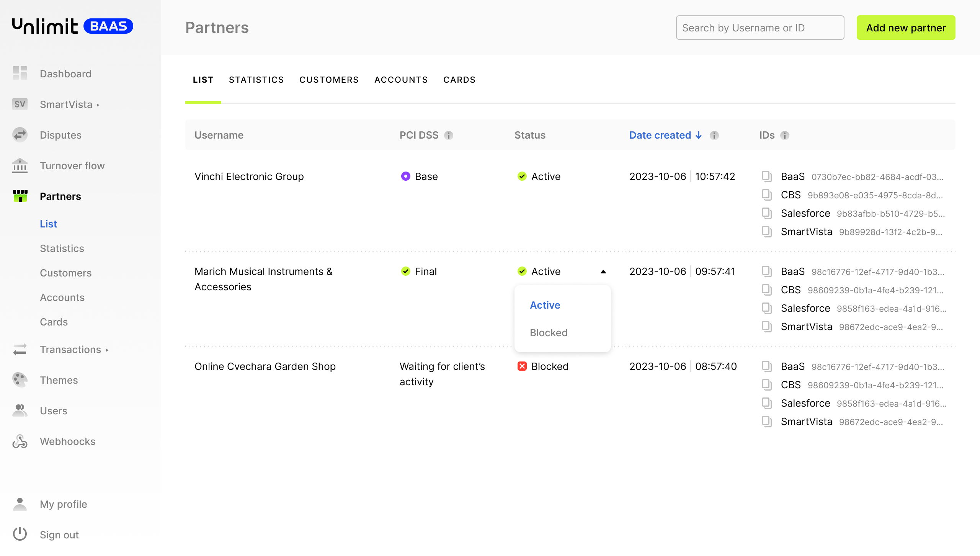Screen dimensions: 980x556
Task: Click the Add new partner button
Action: click(906, 28)
